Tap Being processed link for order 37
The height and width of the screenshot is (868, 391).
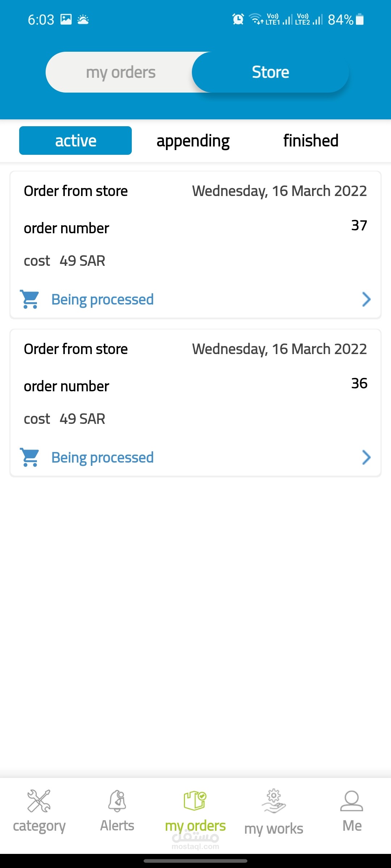(102, 299)
